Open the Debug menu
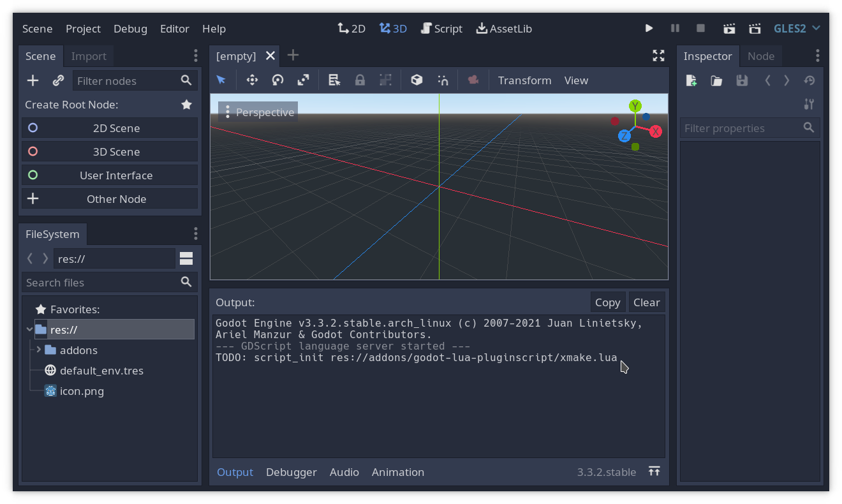842x504 pixels. tap(130, 29)
